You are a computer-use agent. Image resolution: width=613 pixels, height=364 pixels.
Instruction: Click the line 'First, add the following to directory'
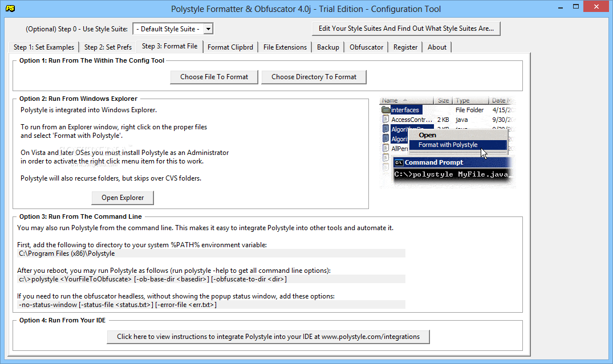click(x=142, y=245)
